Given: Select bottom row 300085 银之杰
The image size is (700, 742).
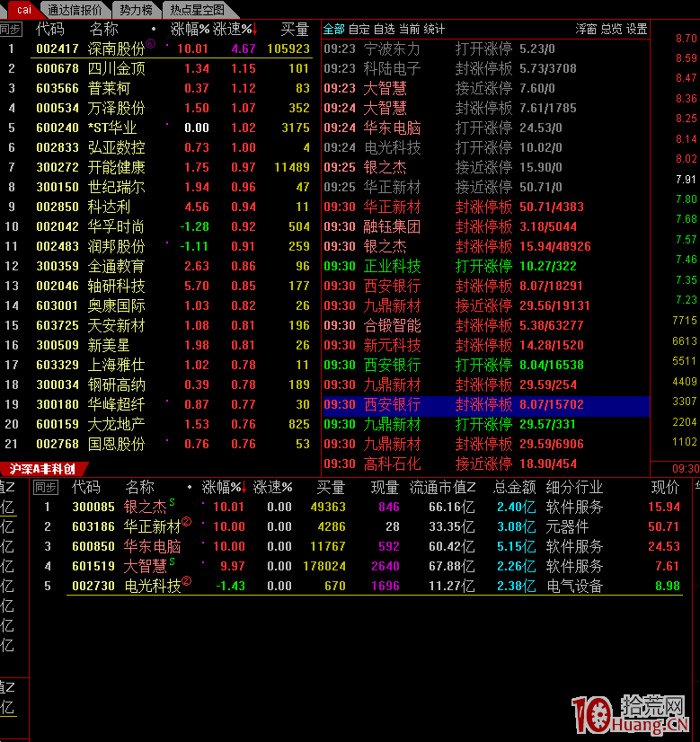Looking at the screenshot, I should [362, 507].
